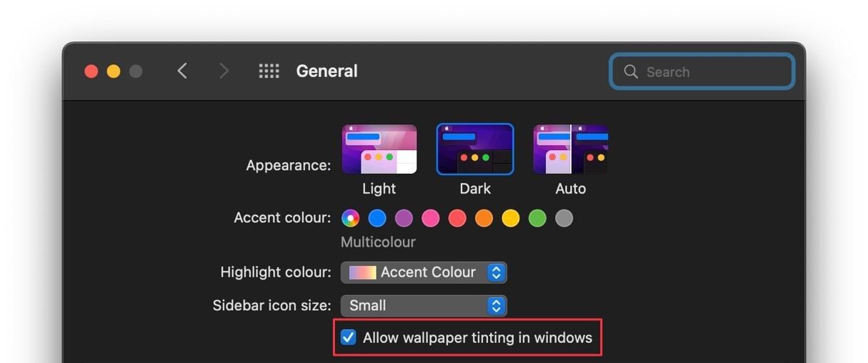
Task: Toggle Allow wallpaper tinting in windows
Action: pos(349,337)
